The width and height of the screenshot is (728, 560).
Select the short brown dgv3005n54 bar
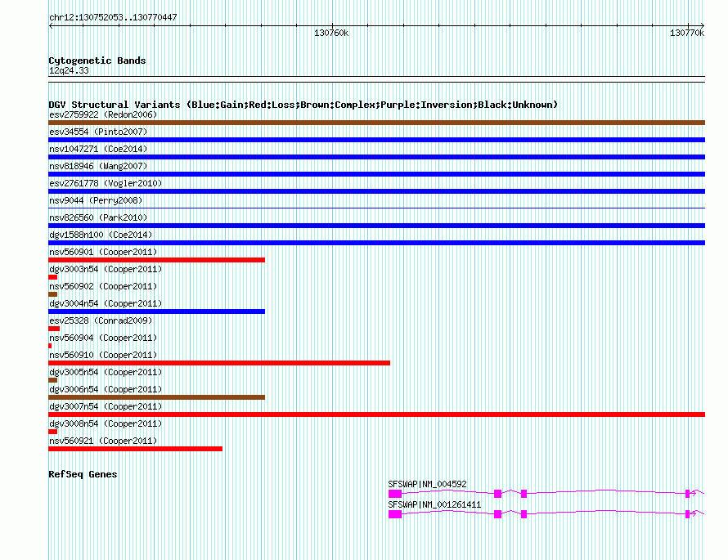tap(53, 380)
